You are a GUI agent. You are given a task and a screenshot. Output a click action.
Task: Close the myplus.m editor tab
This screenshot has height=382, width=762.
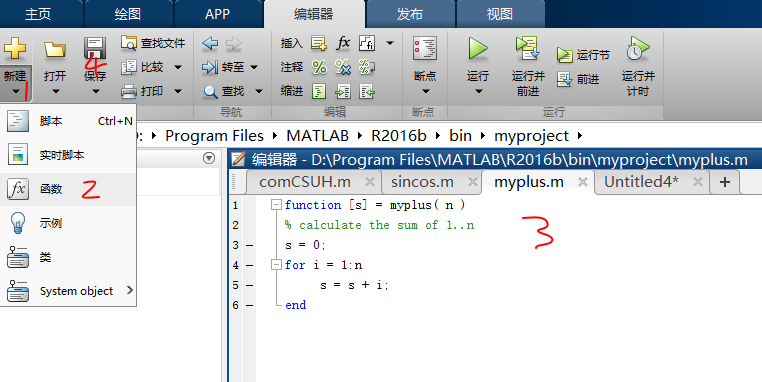click(x=583, y=182)
